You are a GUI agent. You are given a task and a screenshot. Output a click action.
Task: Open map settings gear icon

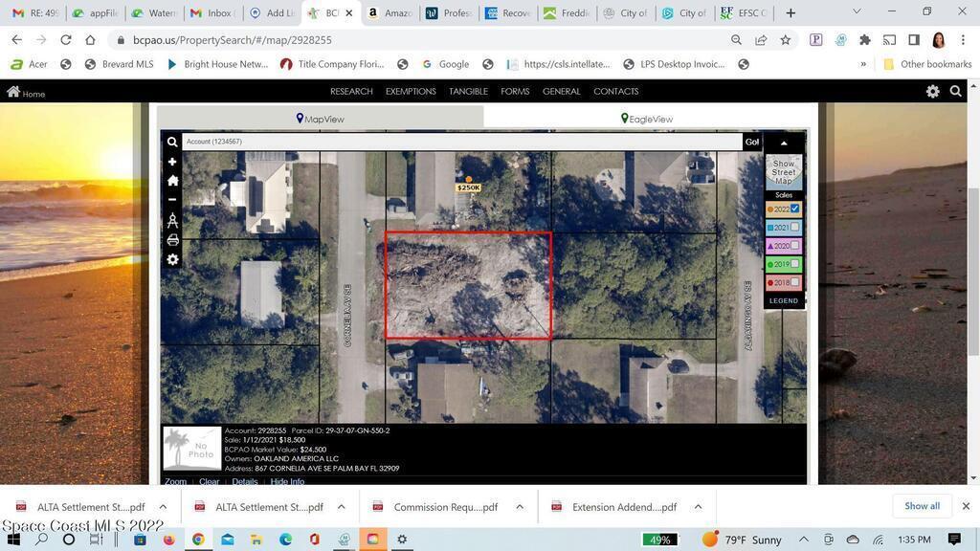click(172, 260)
